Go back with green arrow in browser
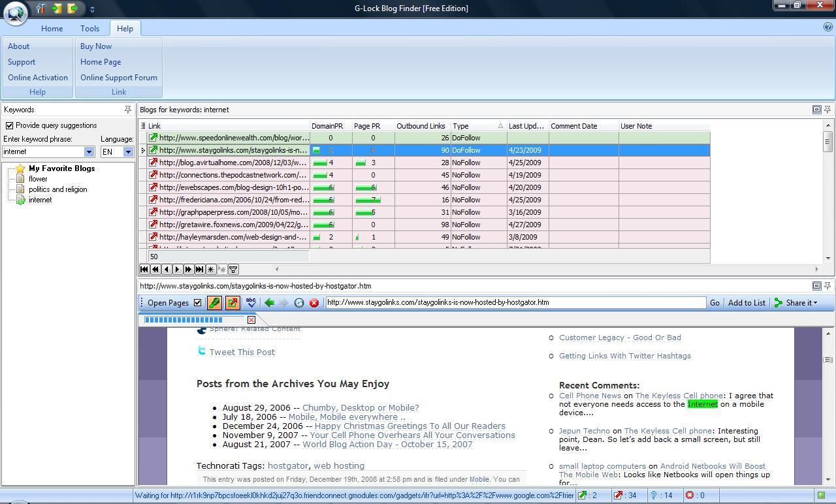Image resolution: width=836 pixels, height=504 pixels. (x=269, y=303)
